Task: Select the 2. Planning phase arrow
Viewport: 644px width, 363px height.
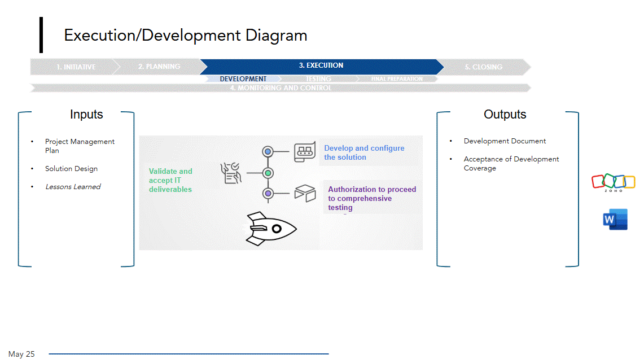Action: [x=159, y=67]
